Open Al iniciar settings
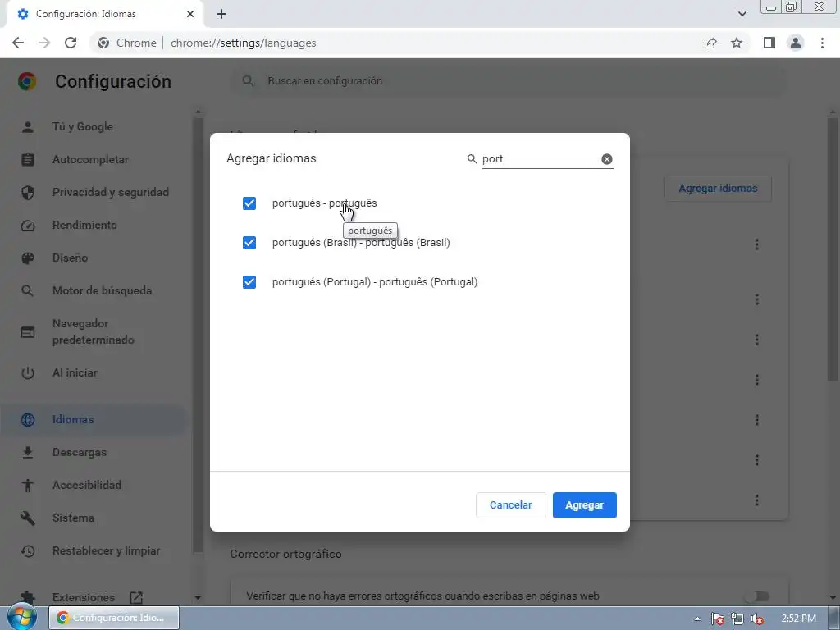 [75, 373]
